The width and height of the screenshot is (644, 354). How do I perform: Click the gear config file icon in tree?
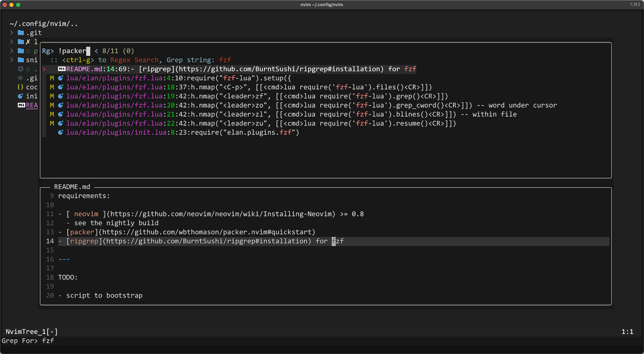pos(21,69)
